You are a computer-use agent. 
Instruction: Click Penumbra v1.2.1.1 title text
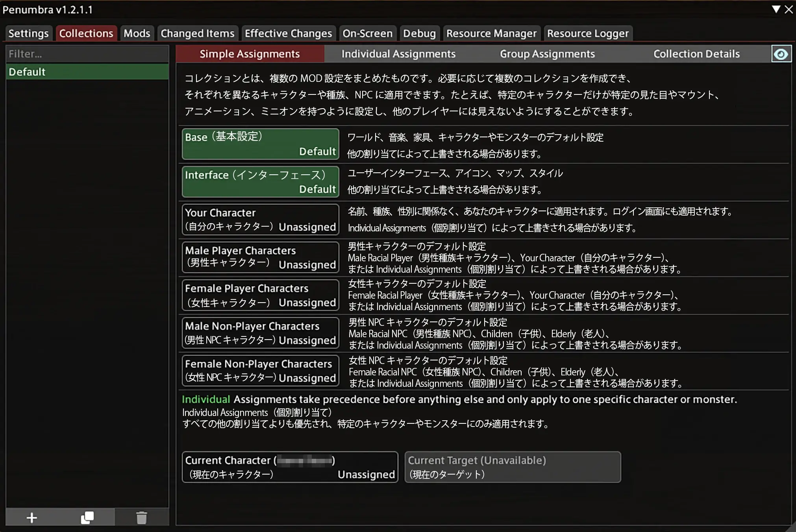(x=48, y=10)
